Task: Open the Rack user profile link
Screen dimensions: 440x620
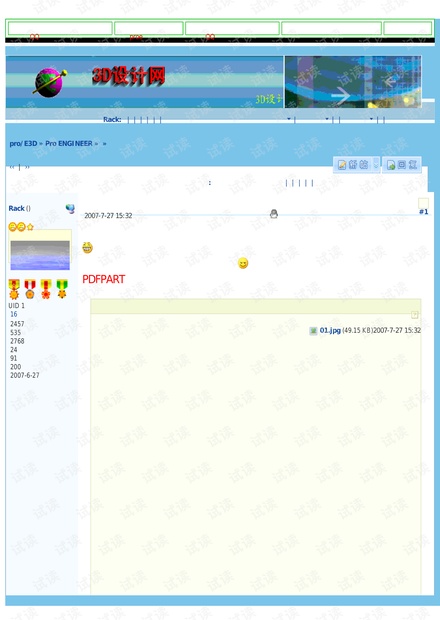Action: (17, 208)
